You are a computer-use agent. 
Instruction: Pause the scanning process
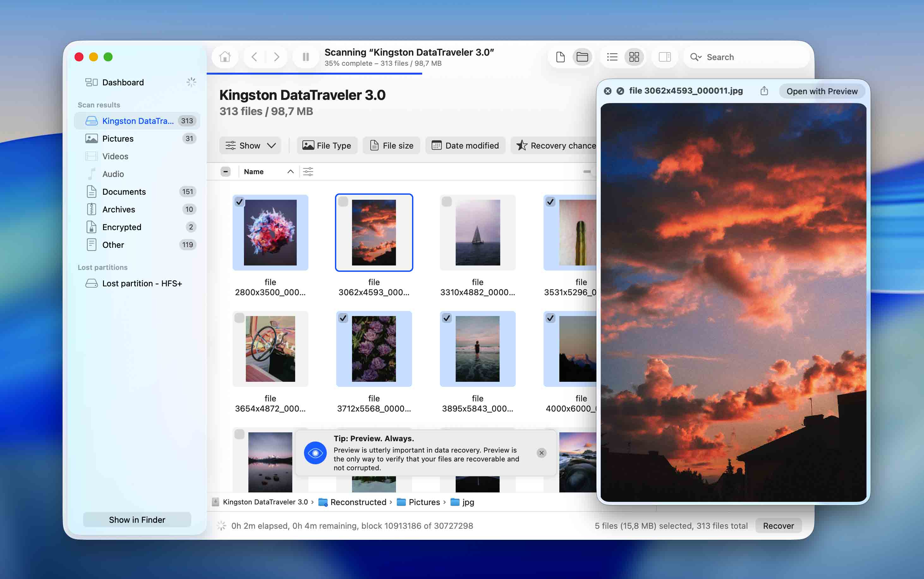[306, 57]
